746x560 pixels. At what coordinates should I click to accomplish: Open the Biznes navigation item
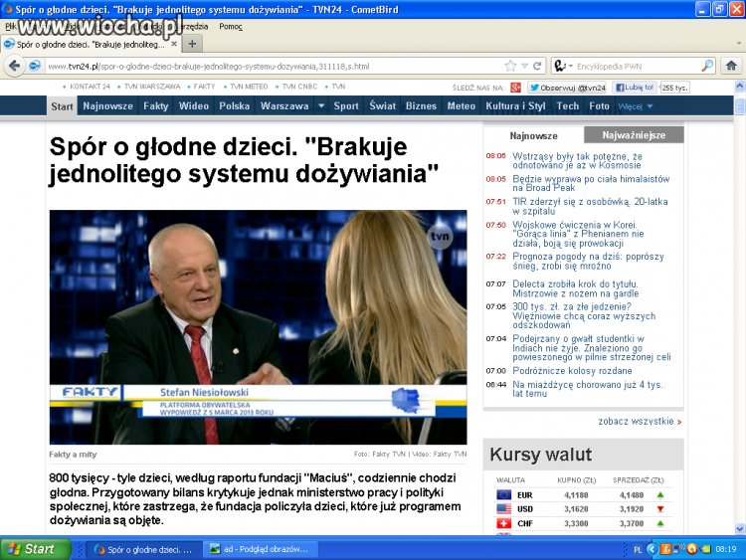pyautogui.click(x=421, y=106)
